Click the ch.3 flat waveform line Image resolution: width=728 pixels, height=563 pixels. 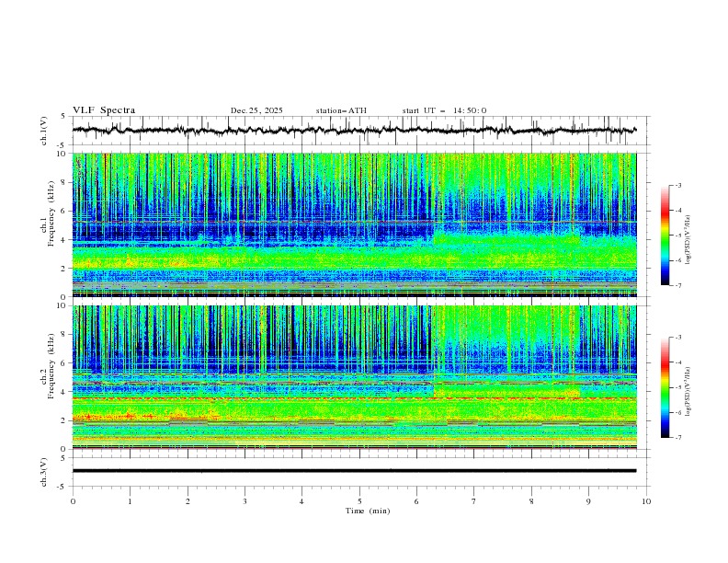(355, 470)
